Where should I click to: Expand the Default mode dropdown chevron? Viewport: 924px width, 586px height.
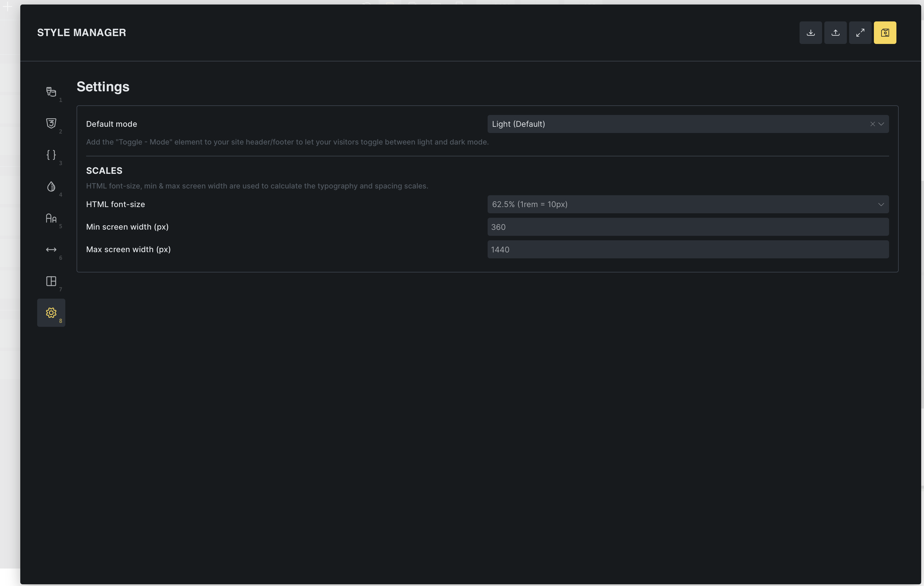(881, 124)
